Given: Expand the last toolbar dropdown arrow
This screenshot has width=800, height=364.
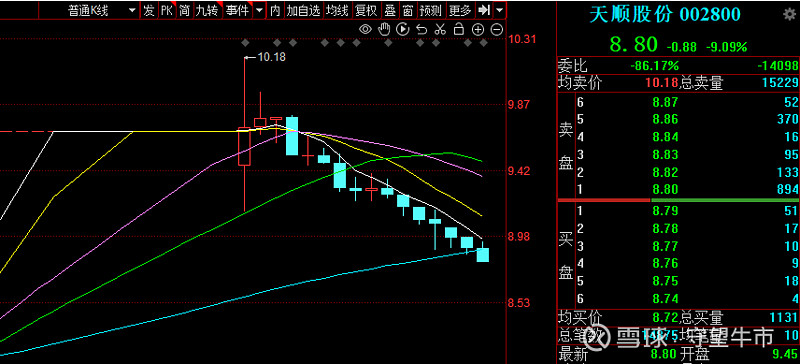Looking at the screenshot, I should [499, 10].
